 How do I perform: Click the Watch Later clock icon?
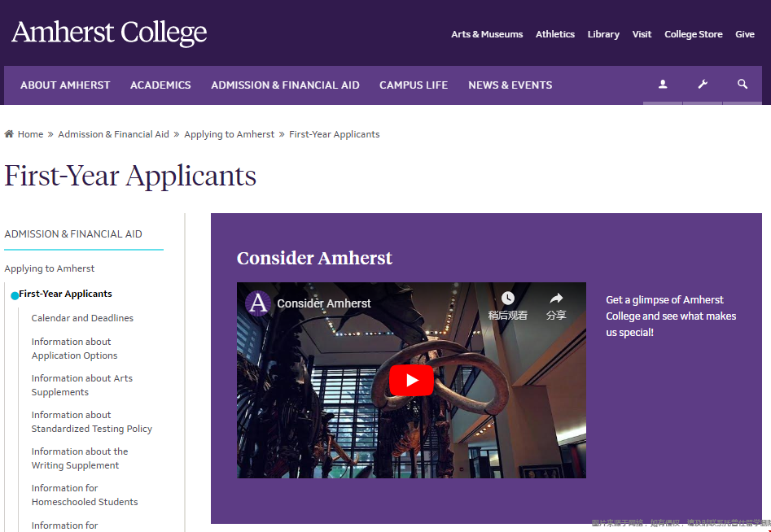click(x=507, y=299)
